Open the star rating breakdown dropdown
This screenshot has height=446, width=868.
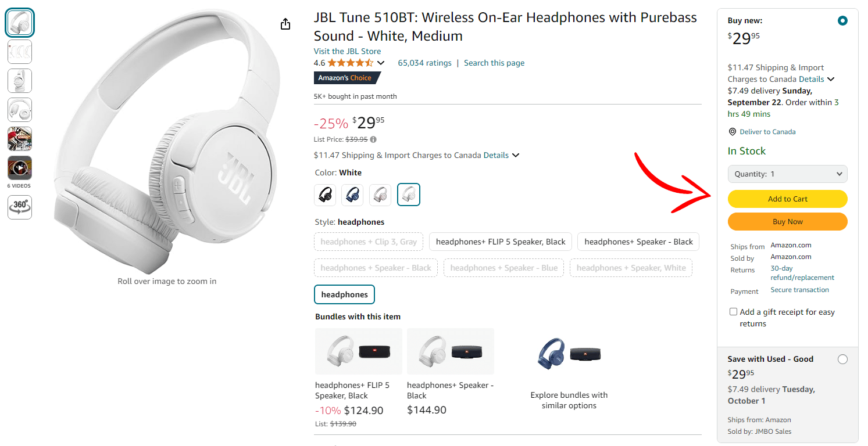pos(381,62)
